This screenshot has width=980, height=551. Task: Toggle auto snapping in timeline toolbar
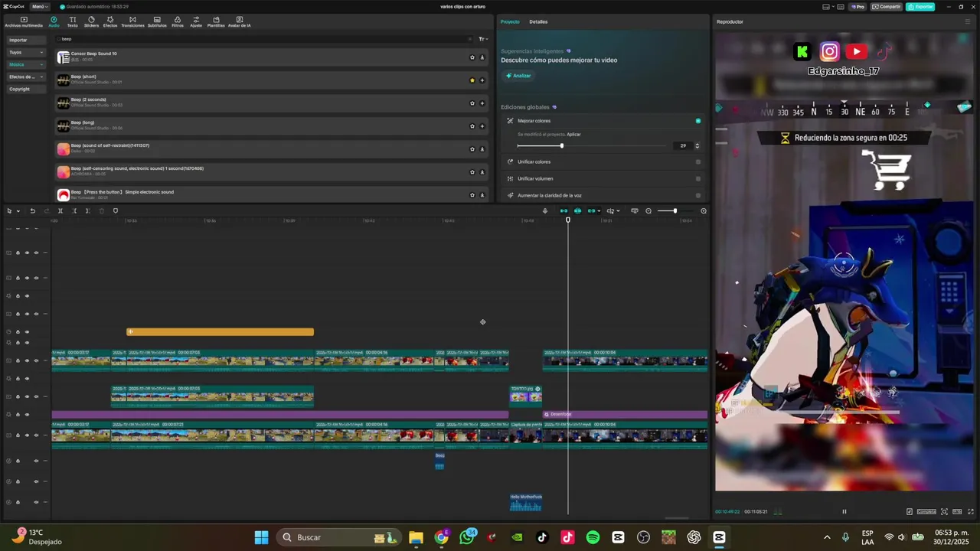pyautogui.click(x=578, y=211)
